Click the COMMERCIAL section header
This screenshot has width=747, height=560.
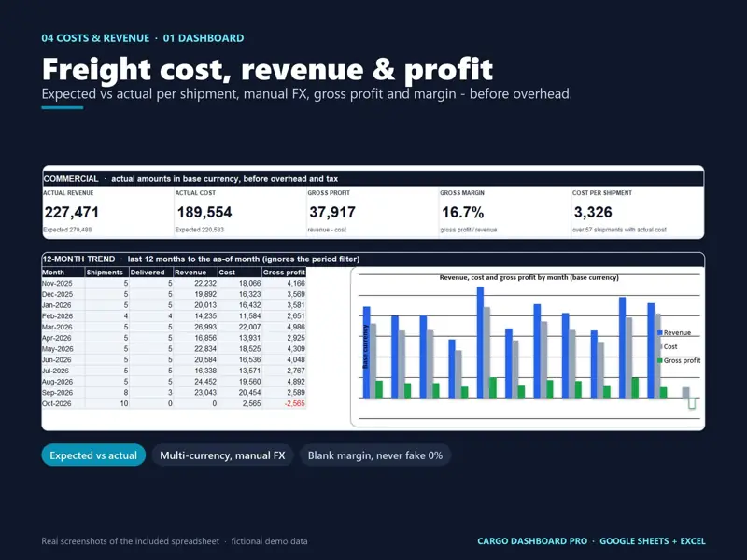click(373, 179)
